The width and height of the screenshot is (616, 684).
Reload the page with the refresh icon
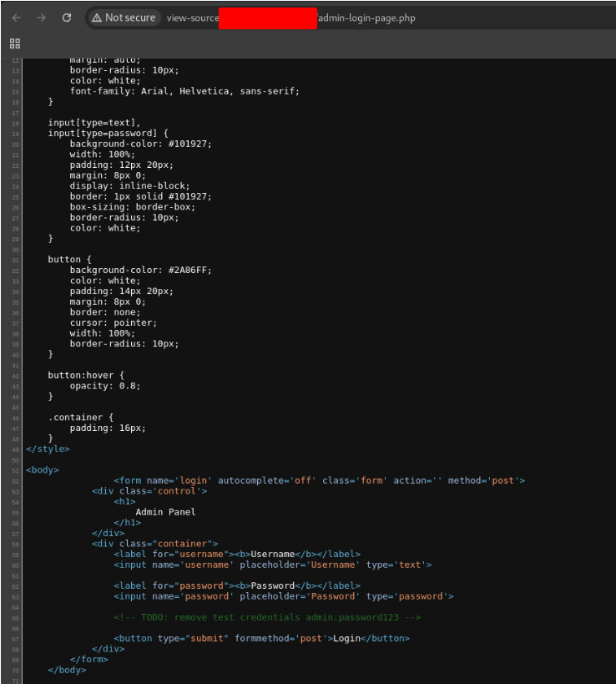[x=67, y=18]
